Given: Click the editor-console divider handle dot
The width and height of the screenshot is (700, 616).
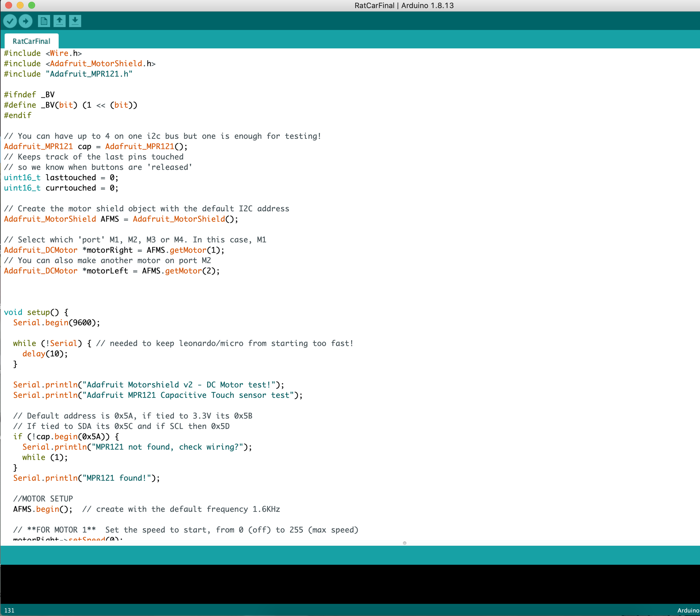Looking at the screenshot, I should tap(405, 543).
